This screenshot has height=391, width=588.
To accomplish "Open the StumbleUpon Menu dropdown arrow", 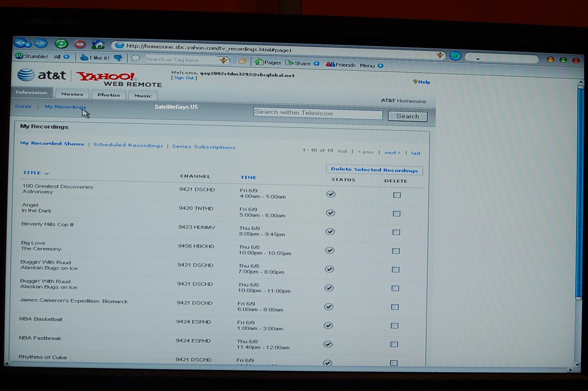I will (380, 66).
